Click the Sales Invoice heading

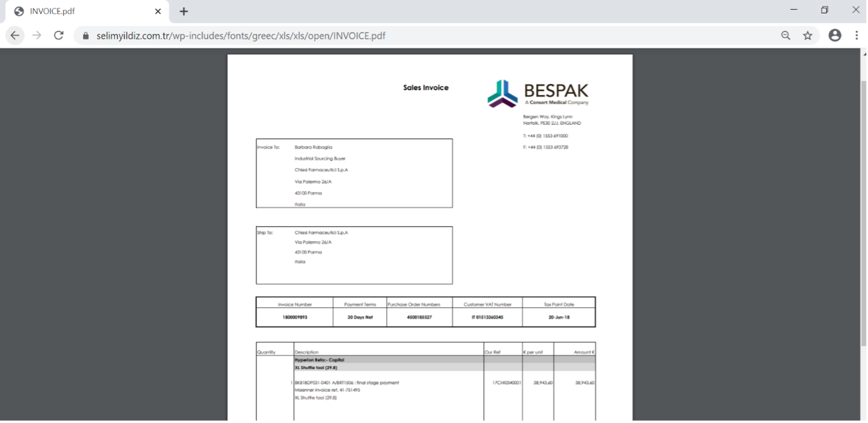click(x=425, y=88)
